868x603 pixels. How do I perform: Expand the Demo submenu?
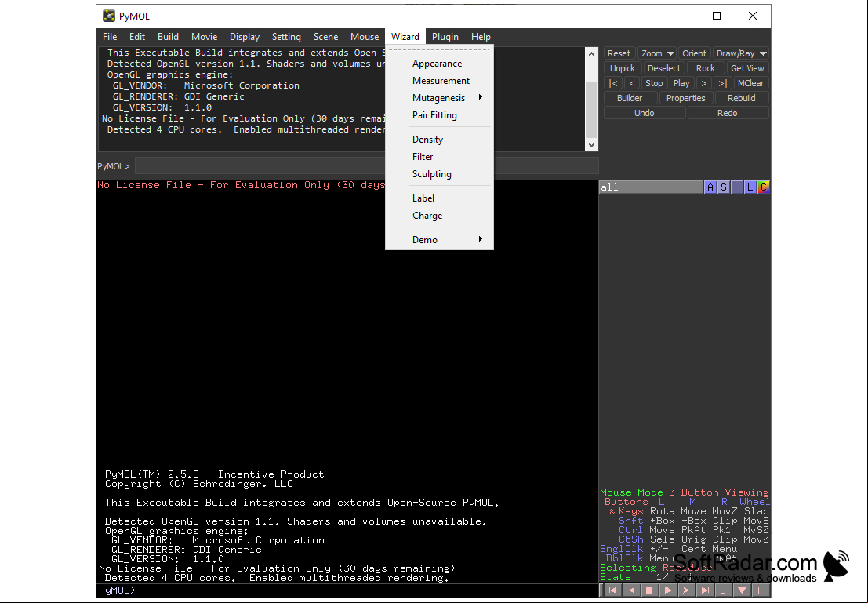[x=439, y=240]
